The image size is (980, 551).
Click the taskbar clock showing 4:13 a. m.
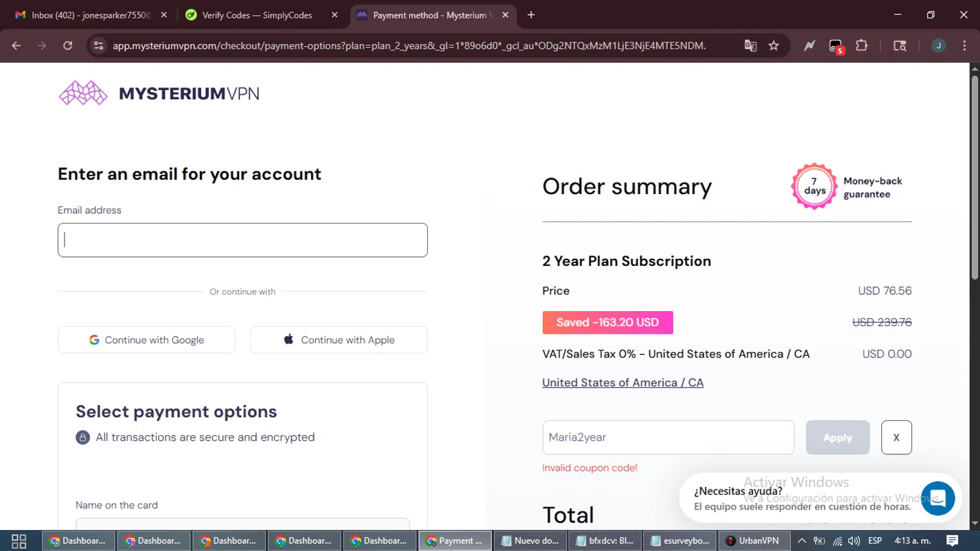coord(912,541)
